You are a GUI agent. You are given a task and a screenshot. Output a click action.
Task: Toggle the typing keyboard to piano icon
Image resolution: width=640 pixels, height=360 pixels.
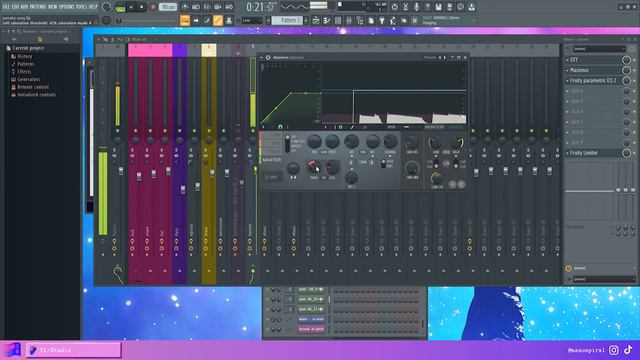(x=185, y=20)
